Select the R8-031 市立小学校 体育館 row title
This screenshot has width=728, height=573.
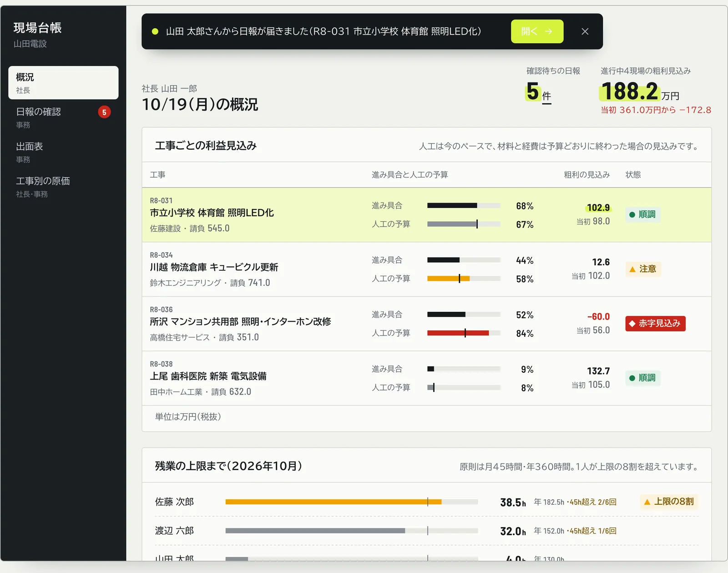[x=212, y=213]
